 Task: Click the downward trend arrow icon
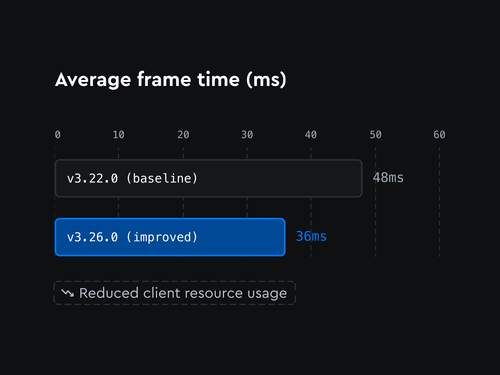click(68, 293)
